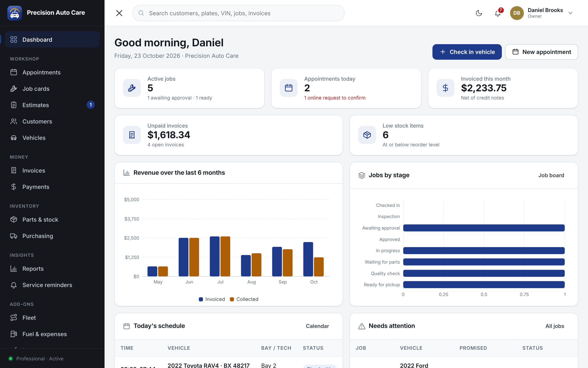The height and width of the screenshot is (368, 588).
Task: Click the Appointments today calendar icon
Action: coord(289,88)
